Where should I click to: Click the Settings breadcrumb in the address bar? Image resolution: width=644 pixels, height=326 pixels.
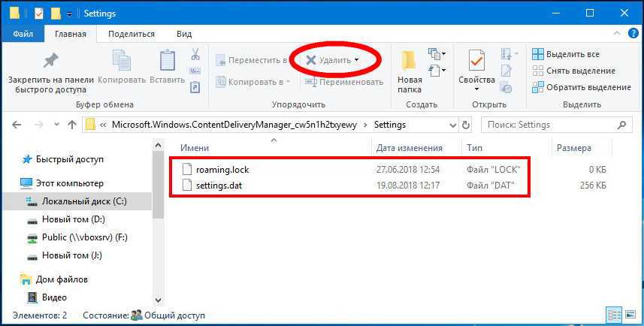pos(390,125)
